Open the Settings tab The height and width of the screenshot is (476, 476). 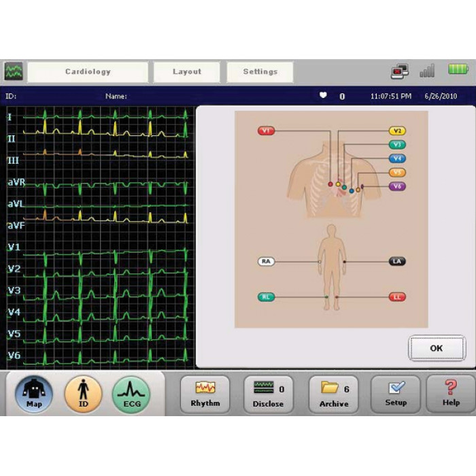point(260,72)
